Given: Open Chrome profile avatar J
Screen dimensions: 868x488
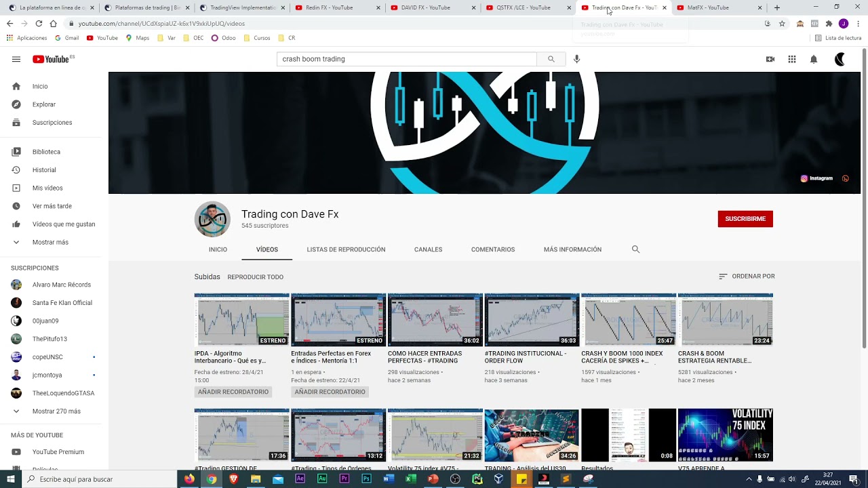Looking at the screenshot, I should point(844,23).
